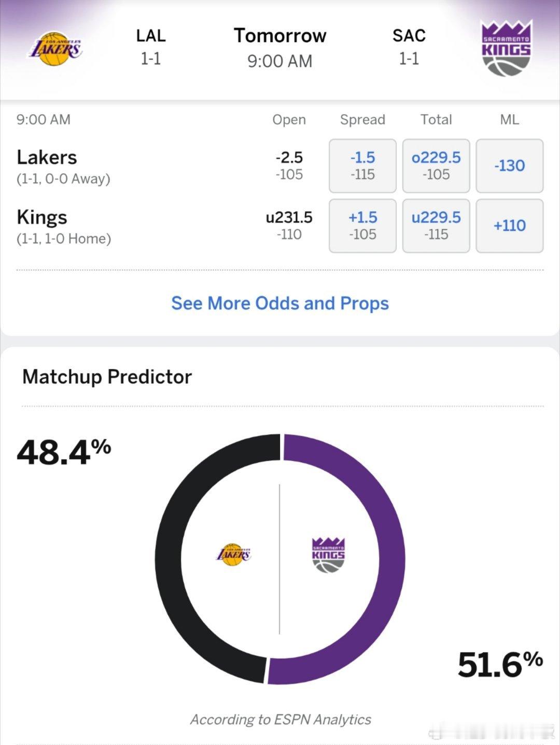Tap the Lakers team name in odds table
The width and height of the screenshot is (560, 745).
47,157
